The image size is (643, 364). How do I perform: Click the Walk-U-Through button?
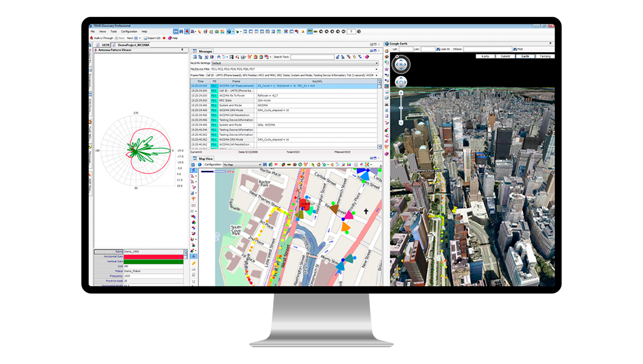tap(102, 38)
